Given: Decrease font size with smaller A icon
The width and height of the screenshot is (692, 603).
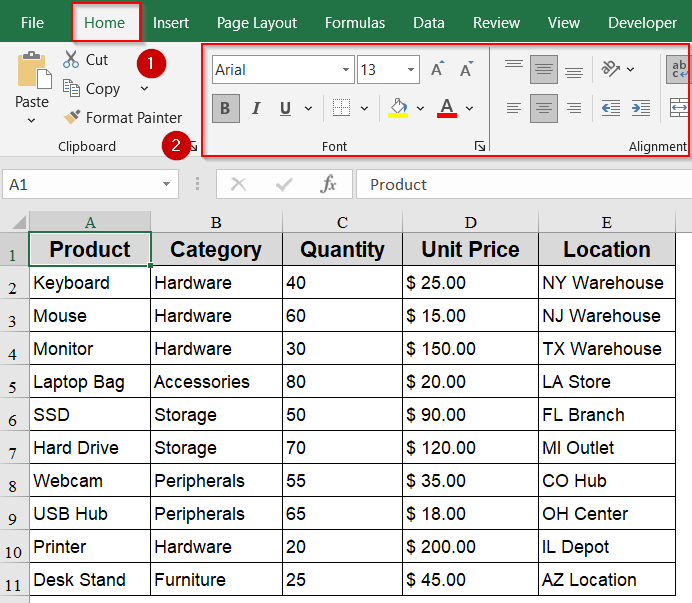Looking at the screenshot, I should point(466,69).
